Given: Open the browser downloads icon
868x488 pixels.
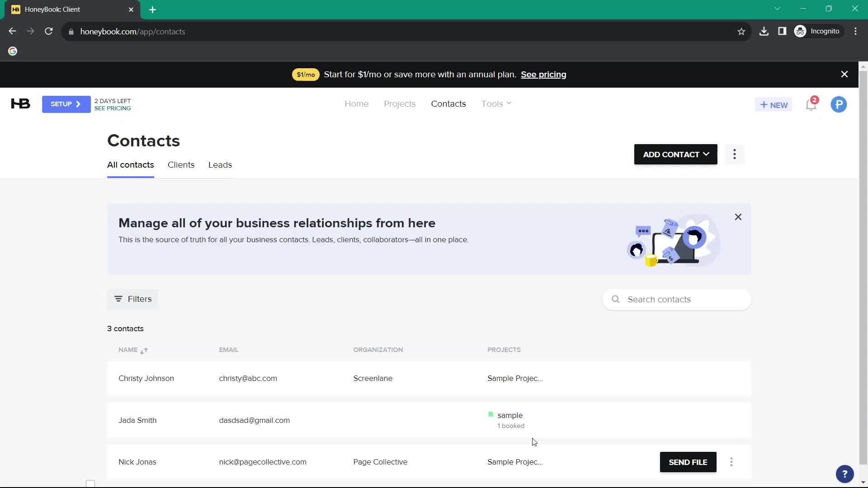Looking at the screenshot, I should pos(764,32).
